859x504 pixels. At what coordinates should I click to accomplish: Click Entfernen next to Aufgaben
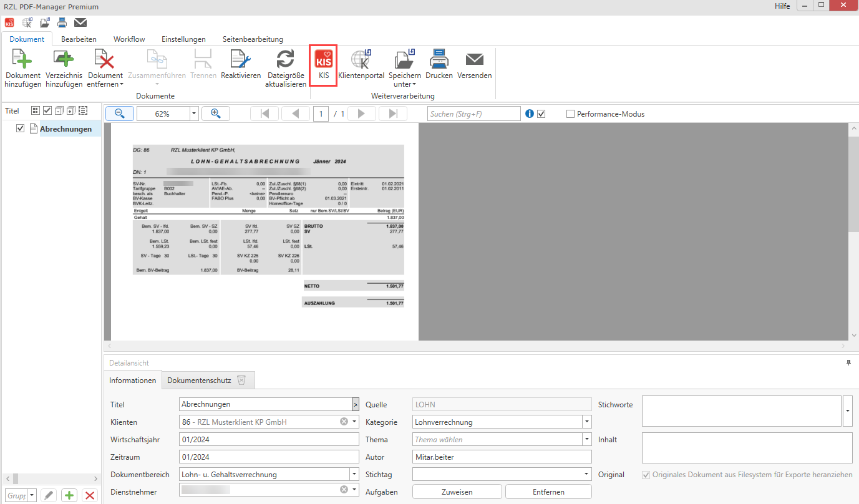[548, 492]
